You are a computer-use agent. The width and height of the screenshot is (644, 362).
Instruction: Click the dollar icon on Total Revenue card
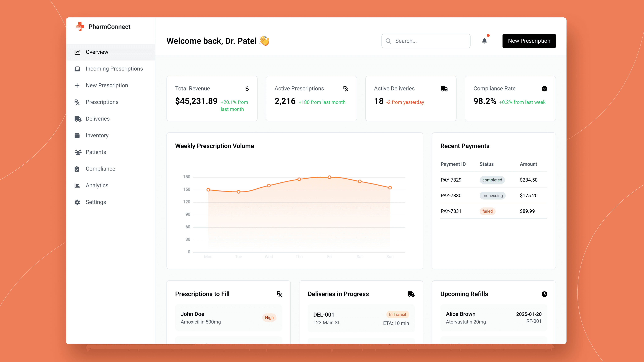(247, 88)
